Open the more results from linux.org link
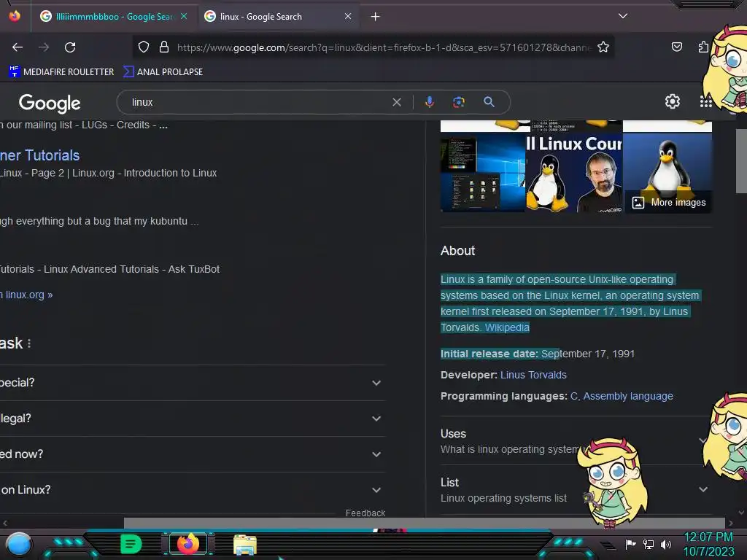 [x=27, y=295]
